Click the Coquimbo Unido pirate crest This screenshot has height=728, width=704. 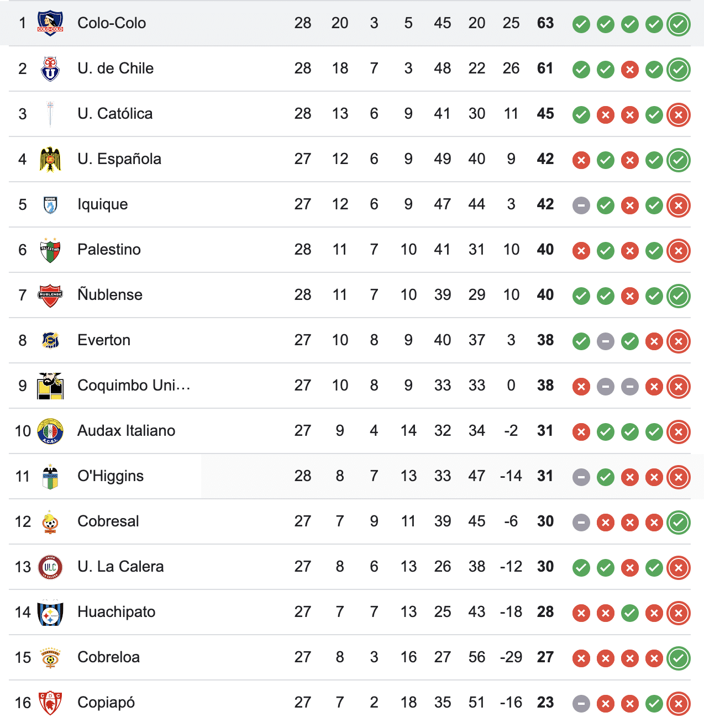(x=50, y=386)
